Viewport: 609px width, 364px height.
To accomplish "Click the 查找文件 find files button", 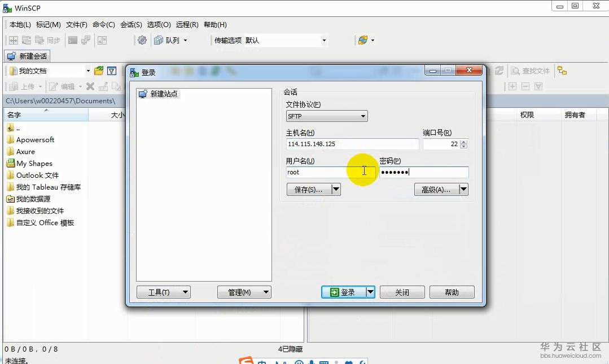I will click(x=531, y=71).
